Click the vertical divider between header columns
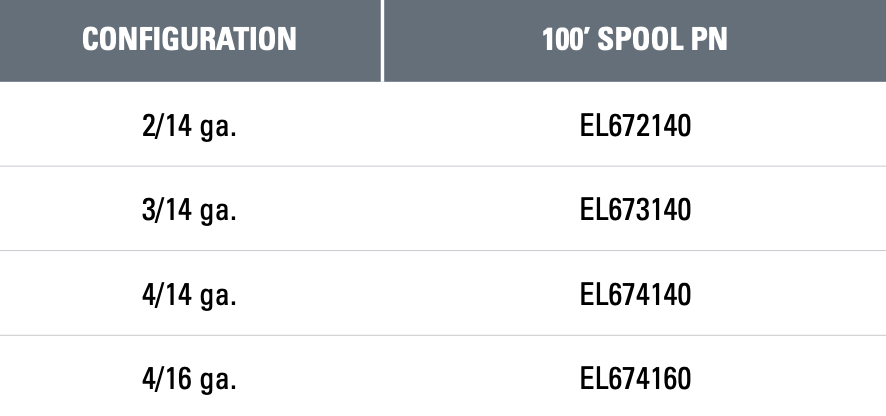 tap(382, 40)
